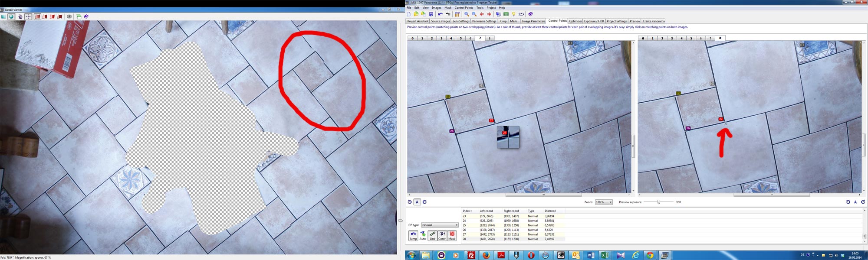Open the Create Panorama tab
The height and width of the screenshot is (260, 868).
[653, 21]
